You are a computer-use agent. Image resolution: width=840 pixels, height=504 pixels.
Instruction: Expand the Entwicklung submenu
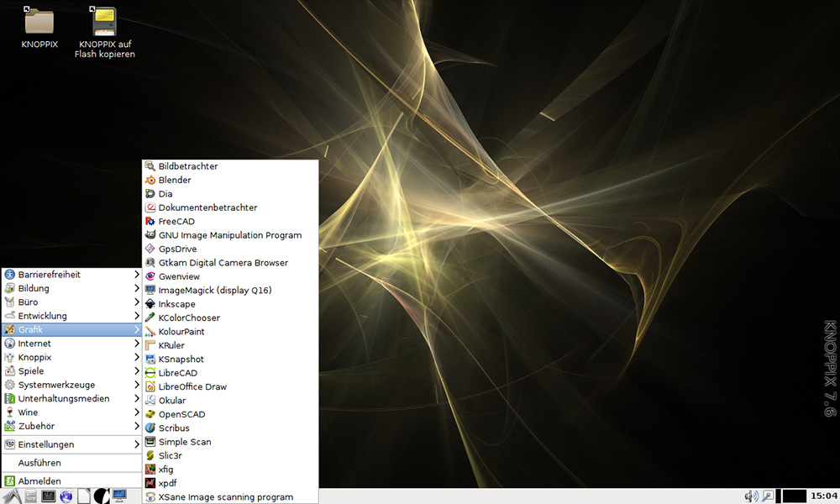(71, 316)
